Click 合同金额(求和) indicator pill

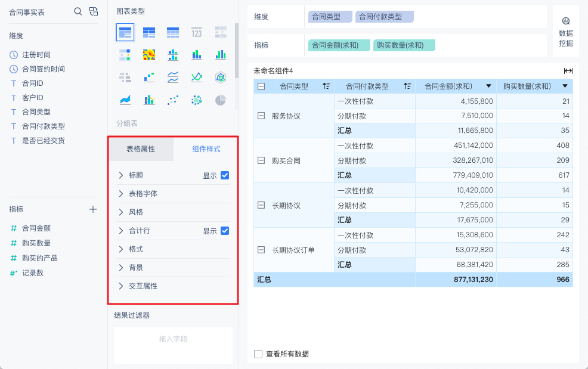pyautogui.click(x=339, y=45)
